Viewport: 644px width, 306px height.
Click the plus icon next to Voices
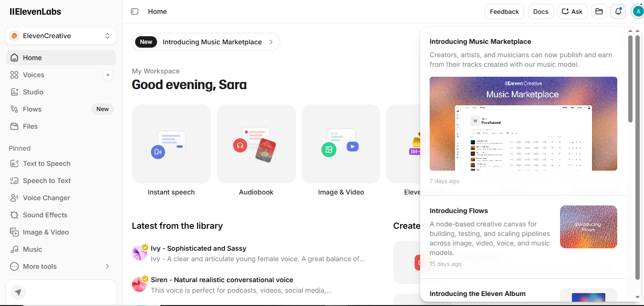coord(108,75)
